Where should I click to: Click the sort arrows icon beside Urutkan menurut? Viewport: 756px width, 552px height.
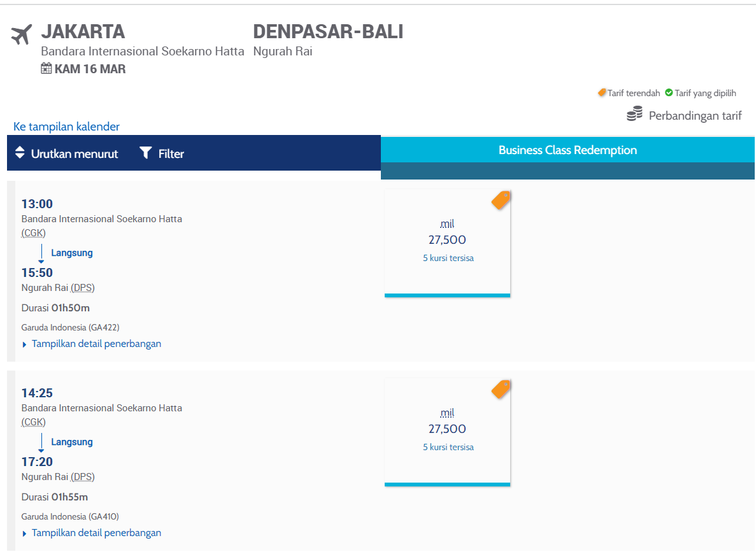22,153
